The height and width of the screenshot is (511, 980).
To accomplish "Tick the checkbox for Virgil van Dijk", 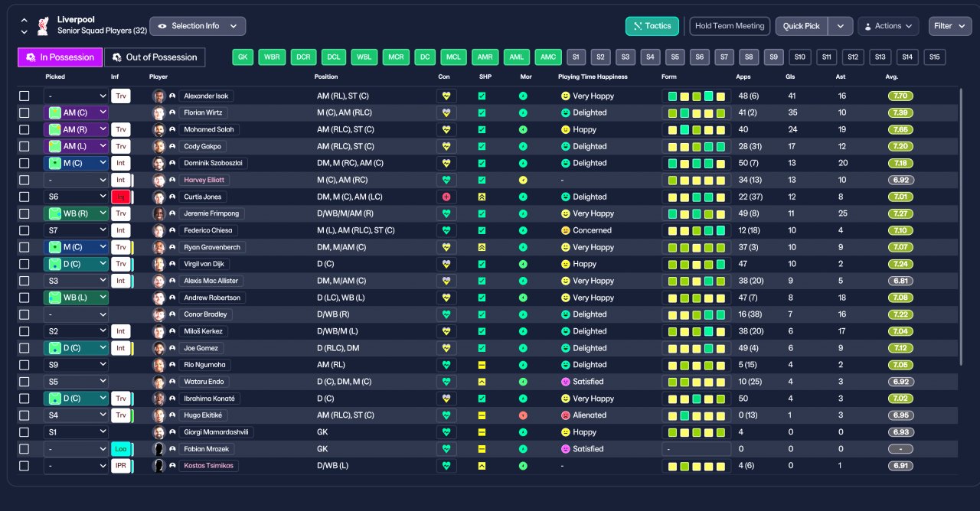I will click(24, 264).
